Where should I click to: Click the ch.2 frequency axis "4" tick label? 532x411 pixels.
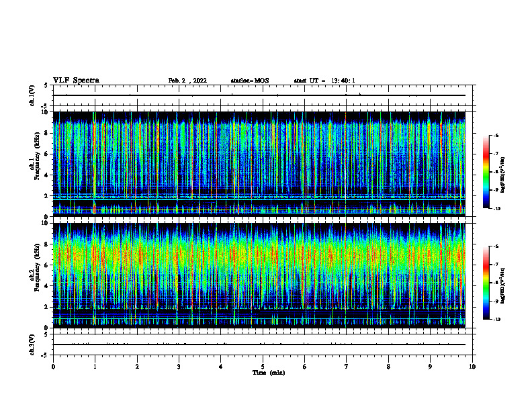(x=46, y=286)
